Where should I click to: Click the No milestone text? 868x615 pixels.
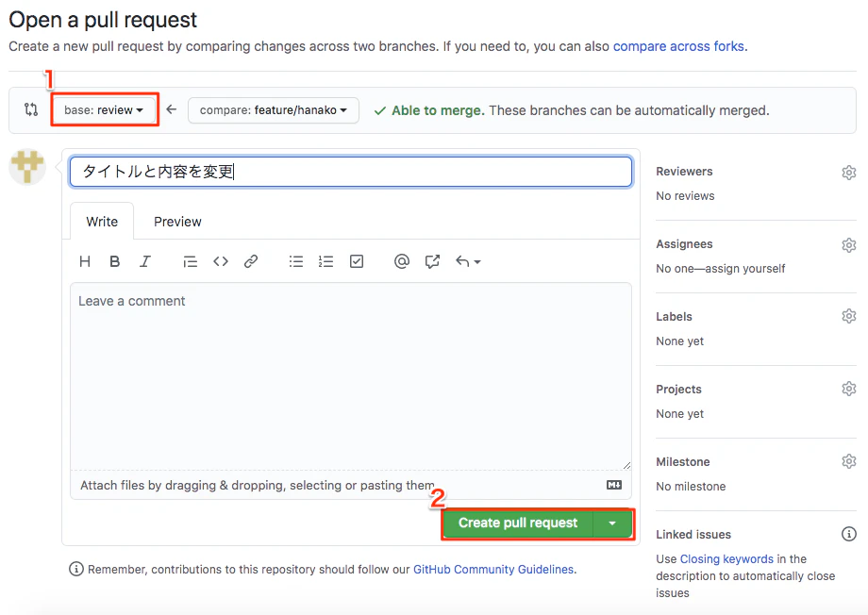(691, 487)
